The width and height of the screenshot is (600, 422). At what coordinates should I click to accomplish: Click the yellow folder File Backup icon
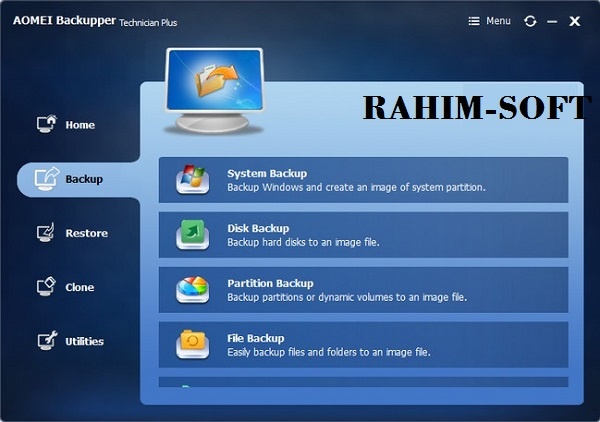click(x=192, y=344)
